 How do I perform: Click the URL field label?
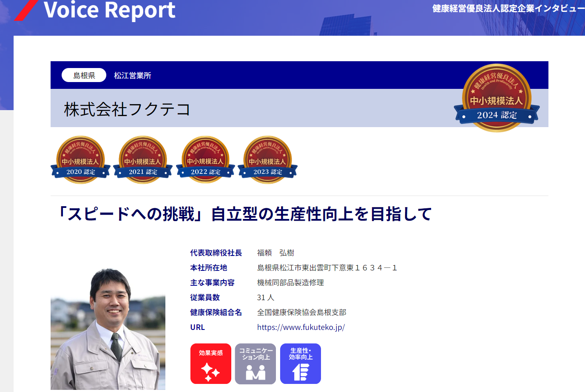(x=198, y=327)
